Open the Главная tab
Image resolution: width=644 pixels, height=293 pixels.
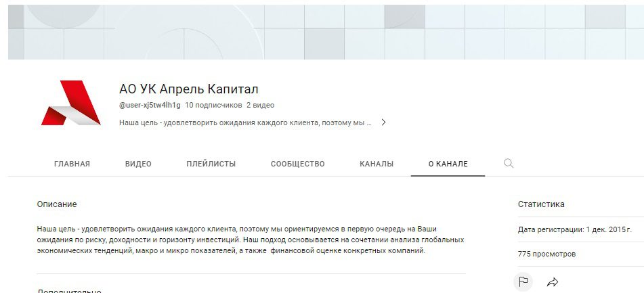72,164
